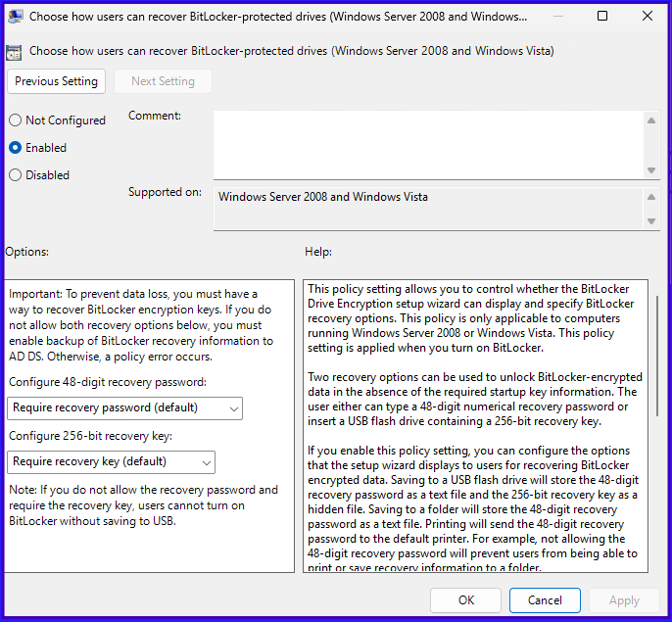Click the policy setting icon beside the heading
Image resolution: width=672 pixels, height=622 pixels.
15,52
